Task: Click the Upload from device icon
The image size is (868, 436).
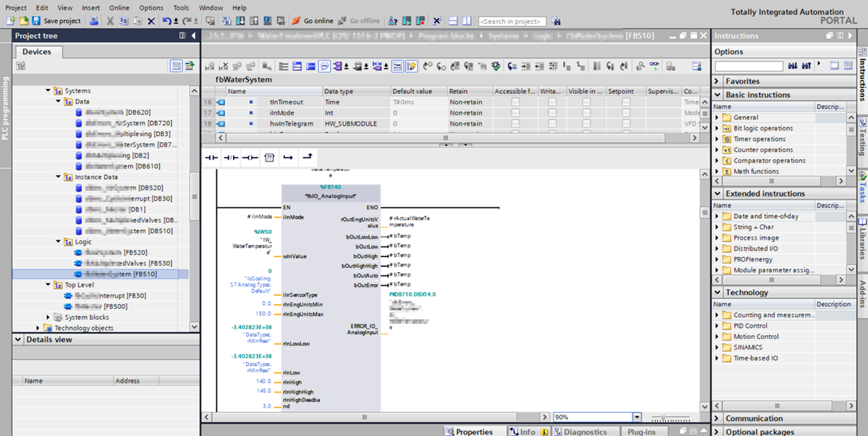Action: click(x=254, y=21)
